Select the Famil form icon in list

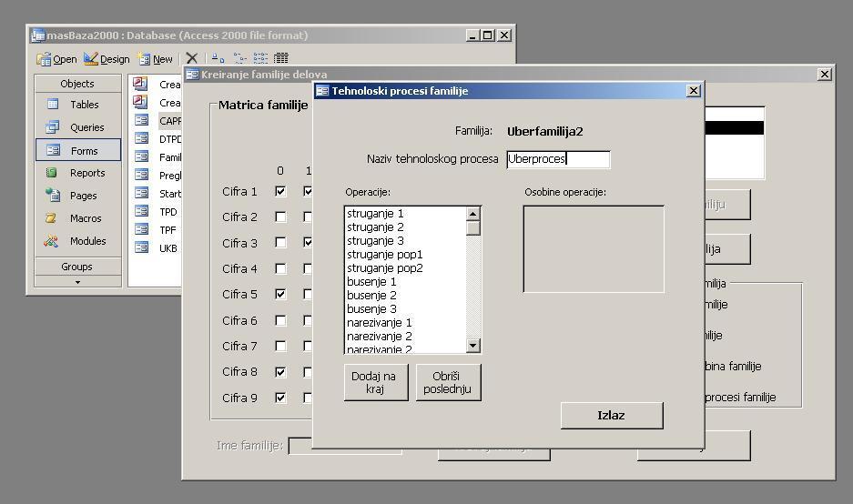click(x=141, y=156)
